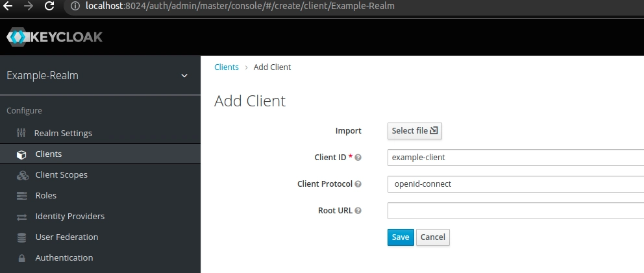This screenshot has height=273, width=644.
Task: Click the Identity Providers arrows icon
Action: pos(21,217)
